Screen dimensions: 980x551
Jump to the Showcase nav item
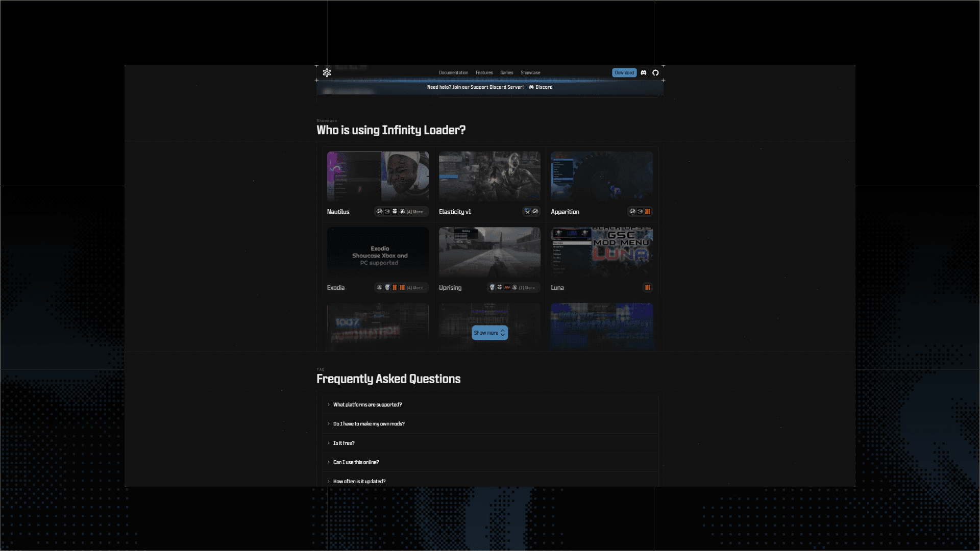pyautogui.click(x=530, y=73)
